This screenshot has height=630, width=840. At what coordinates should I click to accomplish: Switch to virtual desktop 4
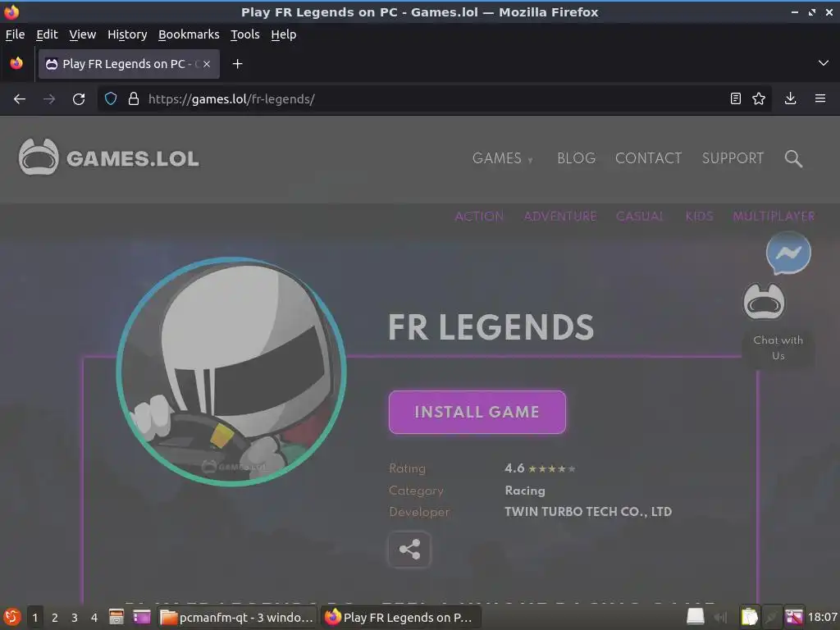[94, 618]
